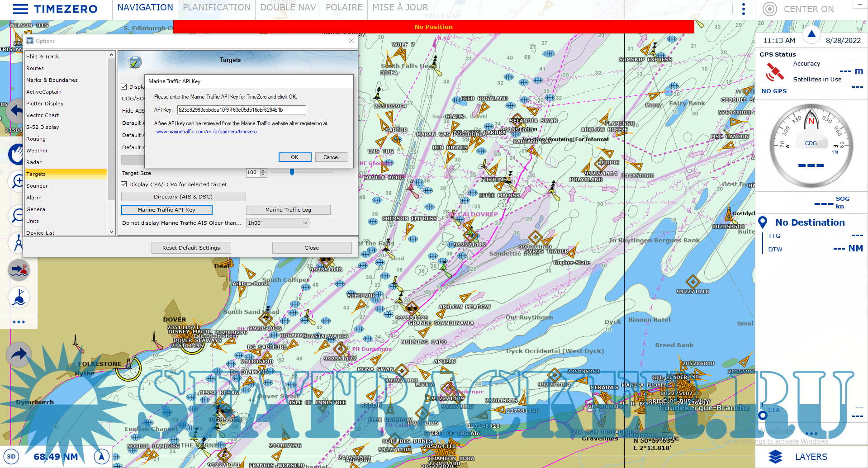Increase Target Size with stepper arrow
Image resolution: width=868 pixels, height=468 pixels.
(263, 171)
